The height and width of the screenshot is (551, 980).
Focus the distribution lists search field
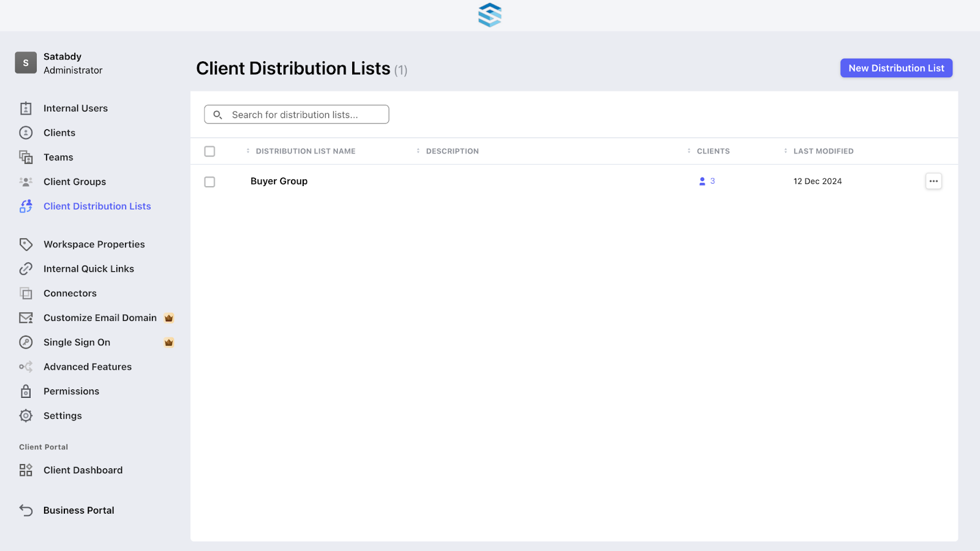point(296,114)
